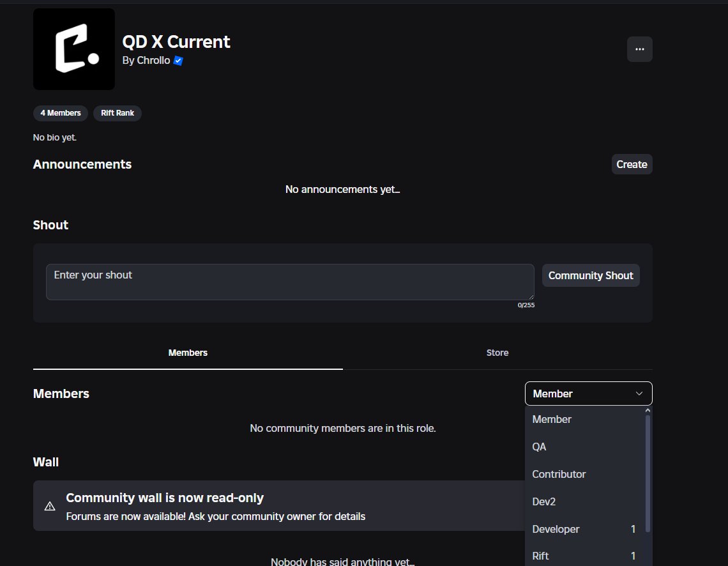Click 'No community members are in this role' text
This screenshot has width=728, height=566.
point(343,428)
